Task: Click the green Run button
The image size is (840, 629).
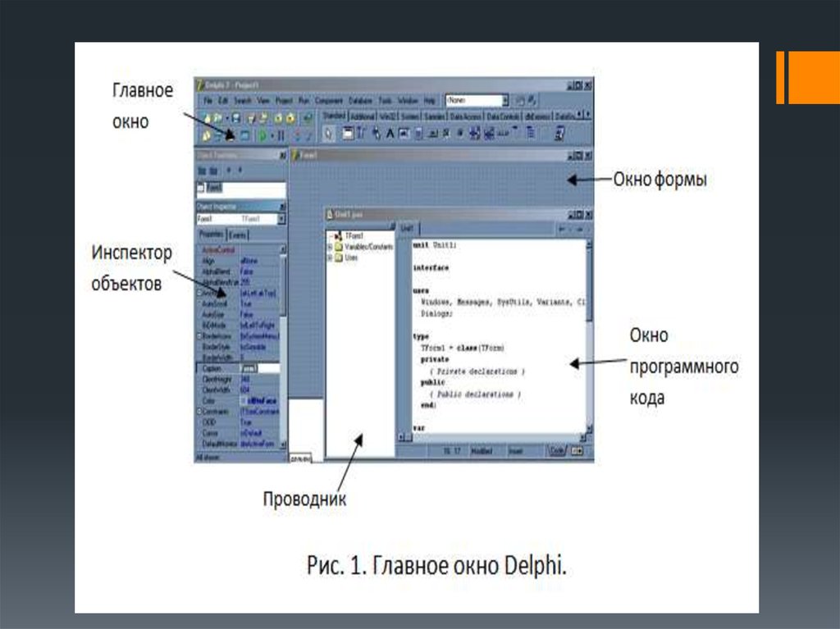Action: [x=262, y=135]
